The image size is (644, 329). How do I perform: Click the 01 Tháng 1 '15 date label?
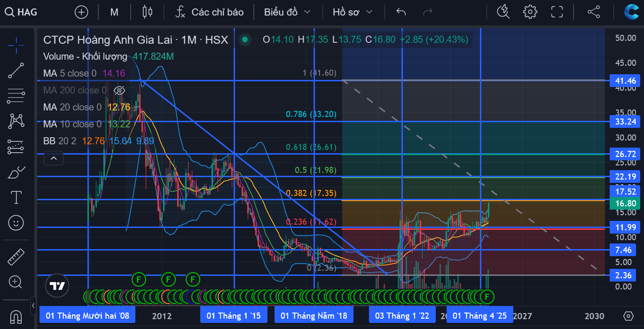(x=234, y=315)
